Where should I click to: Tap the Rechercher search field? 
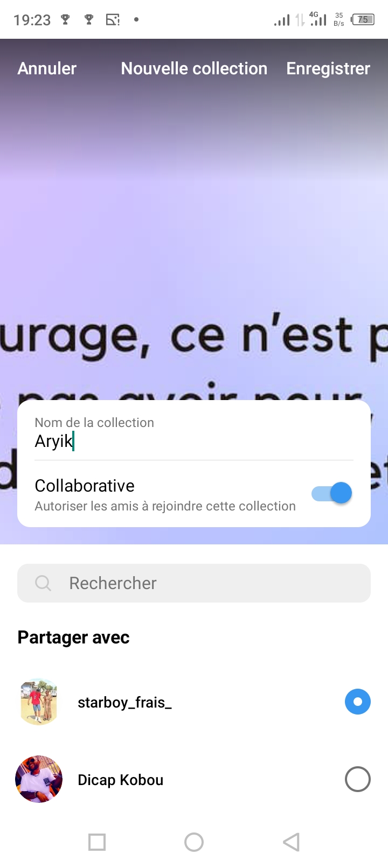click(205, 583)
